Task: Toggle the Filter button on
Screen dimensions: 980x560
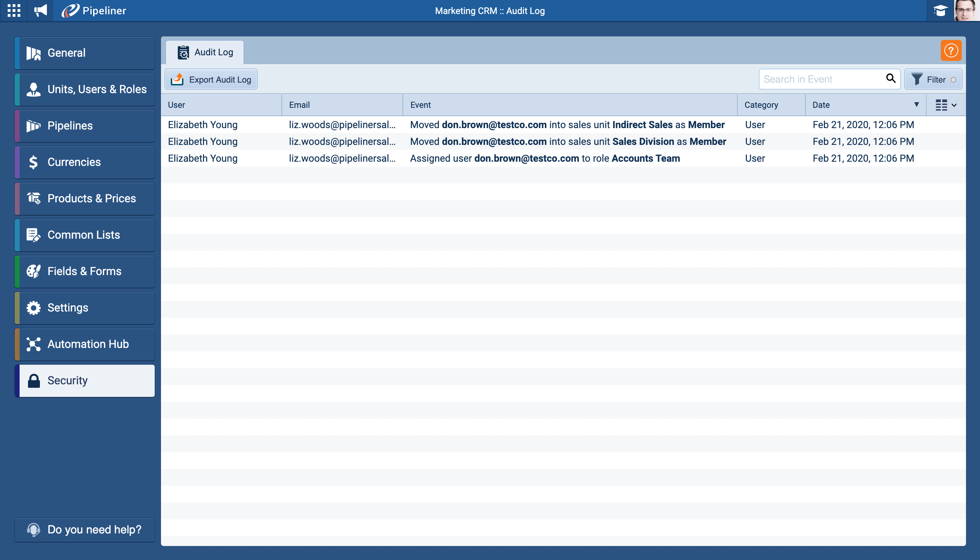Action: pos(933,79)
